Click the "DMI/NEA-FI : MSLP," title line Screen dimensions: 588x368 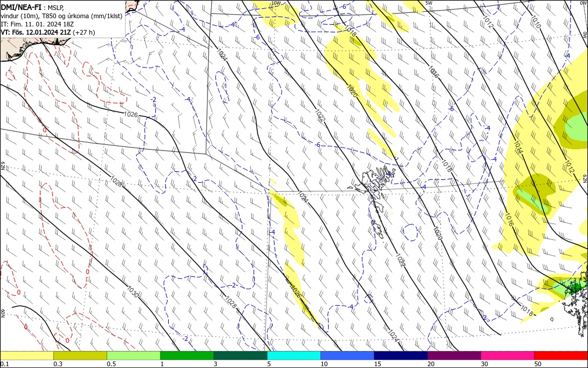32,6
